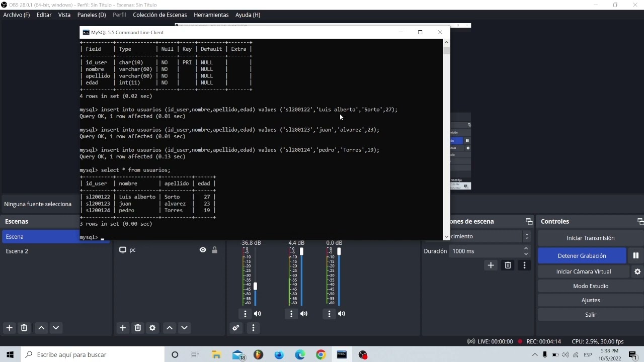
Task: Open Google Chrome from the taskbar
Action: tap(320, 355)
